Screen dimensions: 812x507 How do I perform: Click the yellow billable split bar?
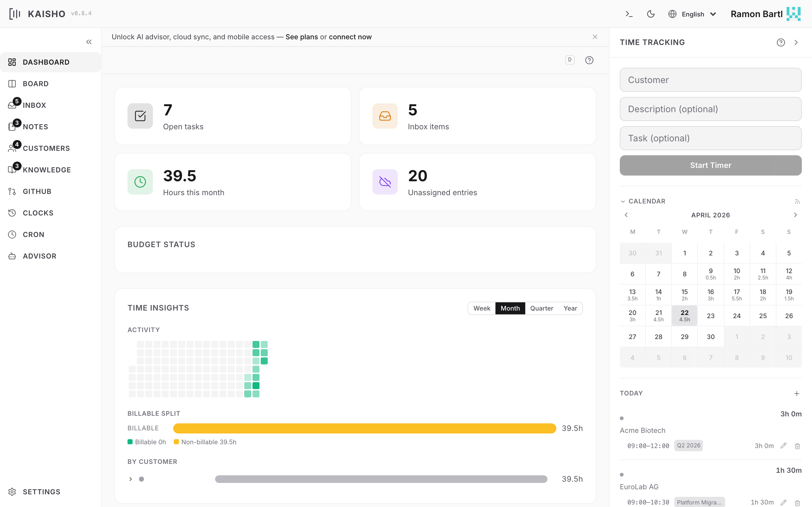coord(364,428)
